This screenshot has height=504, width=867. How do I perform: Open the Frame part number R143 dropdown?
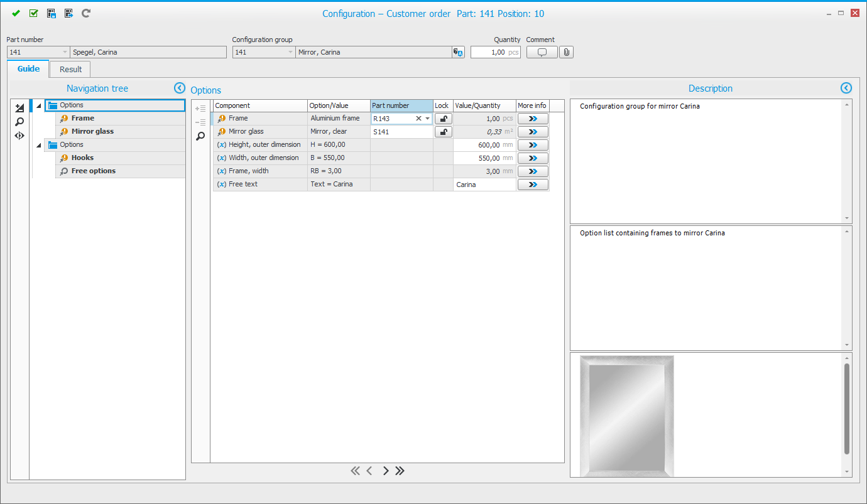[428, 119]
